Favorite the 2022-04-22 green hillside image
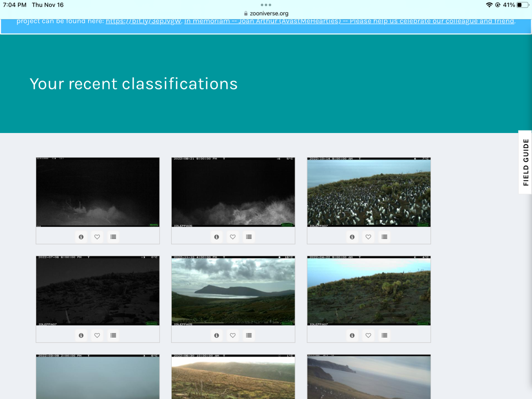The height and width of the screenshot is (399, 532). [368, 335]
